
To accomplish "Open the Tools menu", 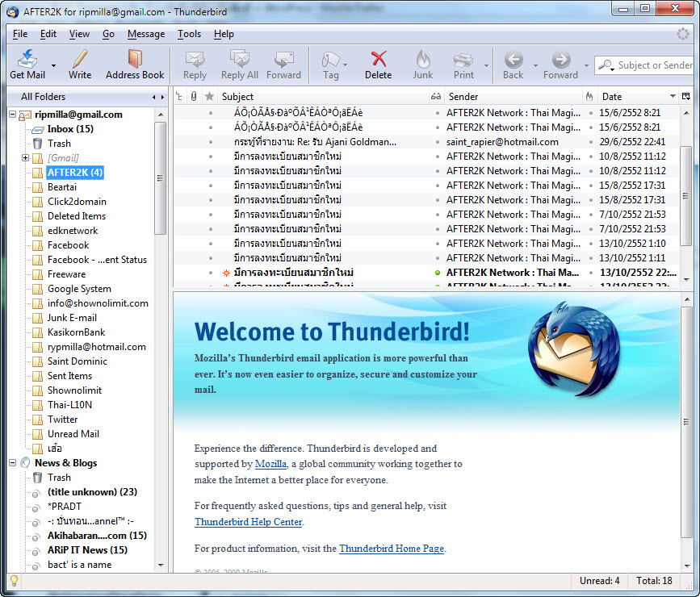I will coord(189,34).
